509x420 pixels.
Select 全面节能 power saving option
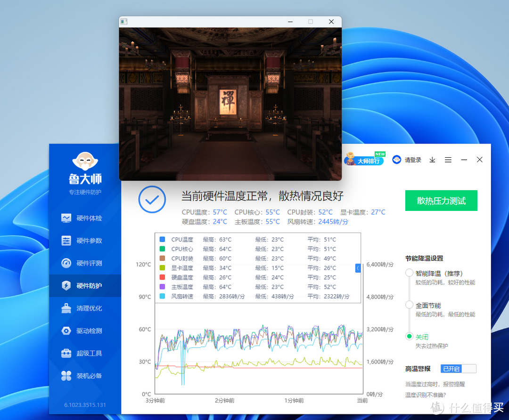(x=409, y=305)
